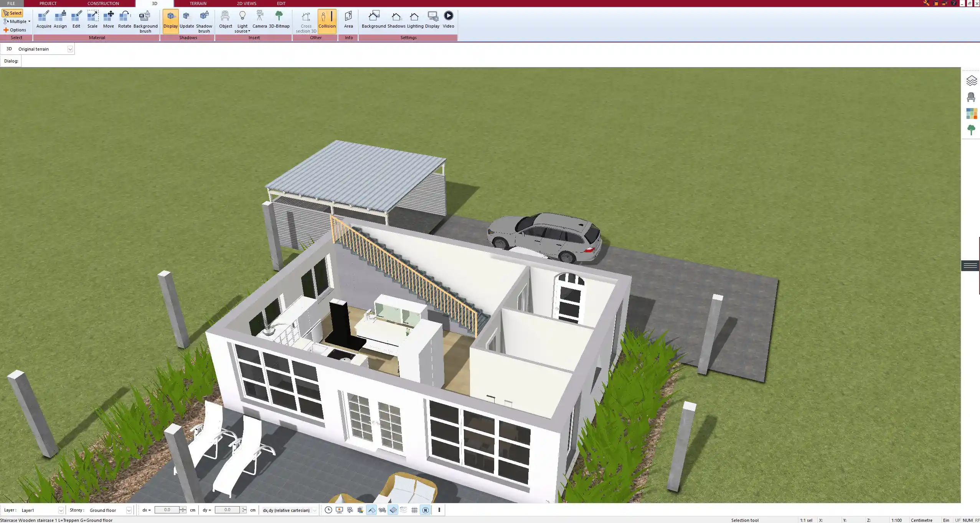This screenshot has height=523, width=980.
Task: Pick the Background brush tool
Action: 145,22
